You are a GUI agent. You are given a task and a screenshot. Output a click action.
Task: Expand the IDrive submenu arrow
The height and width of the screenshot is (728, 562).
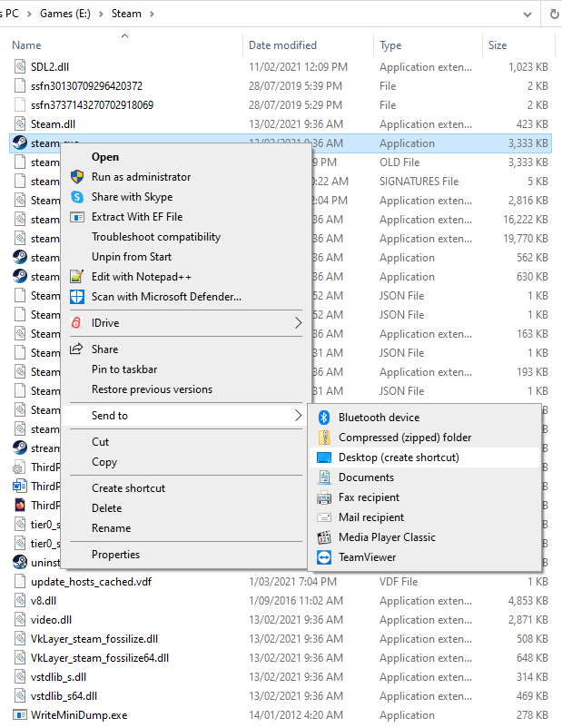299,323
